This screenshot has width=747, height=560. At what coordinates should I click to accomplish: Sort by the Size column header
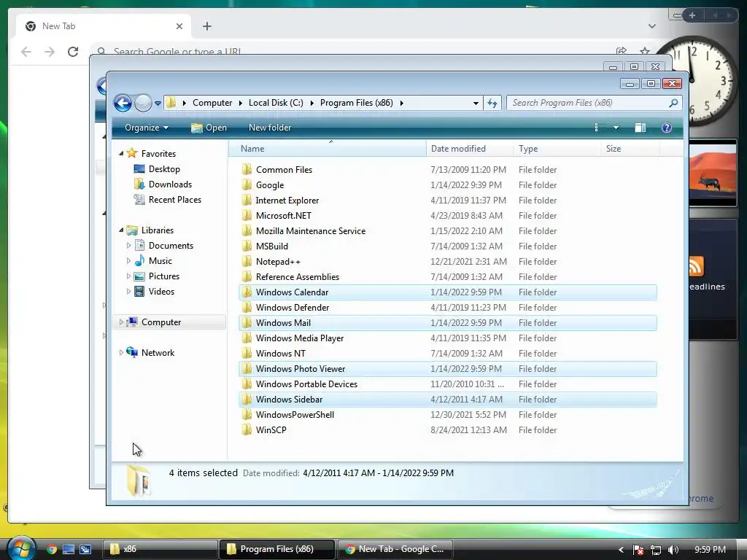[x=631, y=149]
